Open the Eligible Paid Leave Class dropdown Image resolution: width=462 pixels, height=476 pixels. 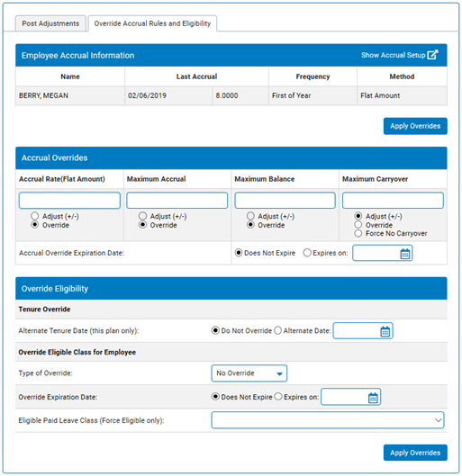(328, 420)
